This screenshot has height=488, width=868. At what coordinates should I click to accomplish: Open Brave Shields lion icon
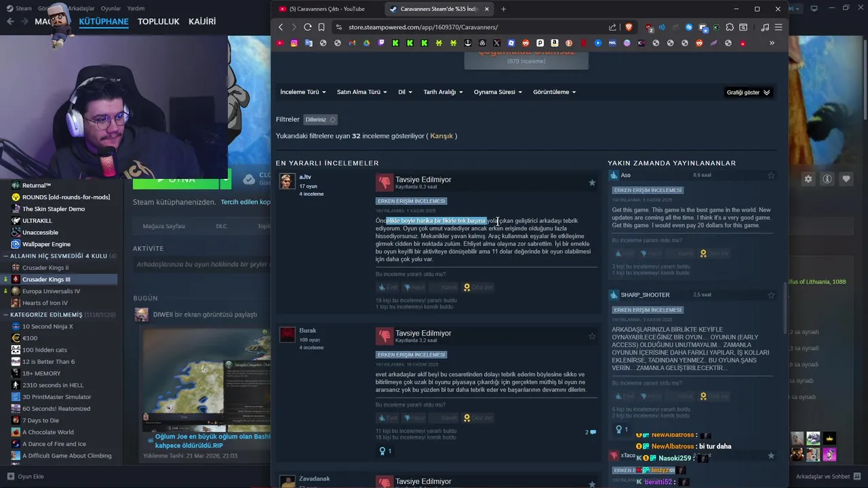[x=629, y=27]
